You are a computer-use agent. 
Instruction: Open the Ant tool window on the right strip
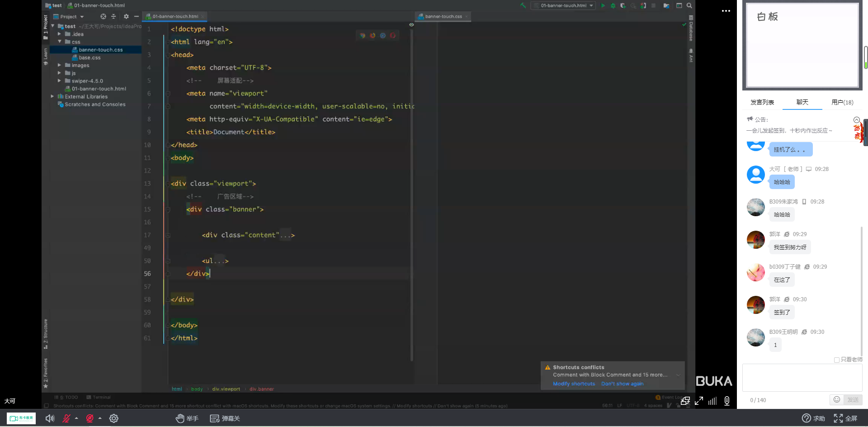pos(691,55)
